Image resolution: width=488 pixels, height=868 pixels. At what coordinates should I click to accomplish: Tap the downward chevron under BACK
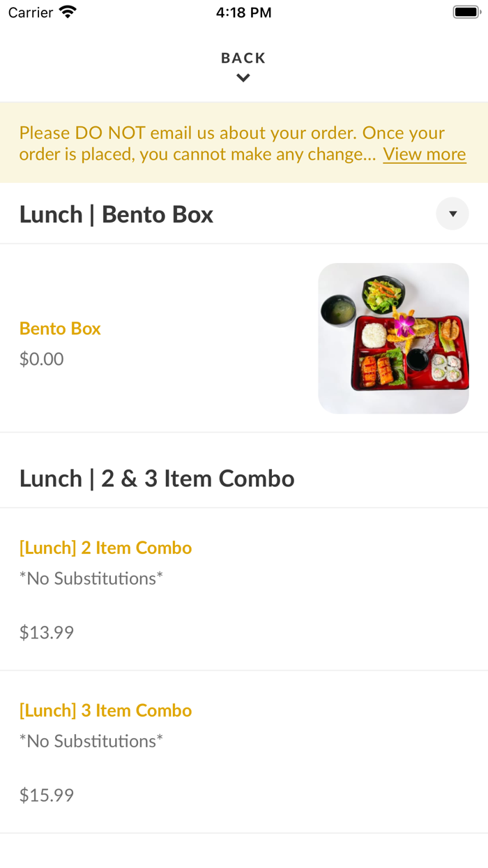(243, 78)
